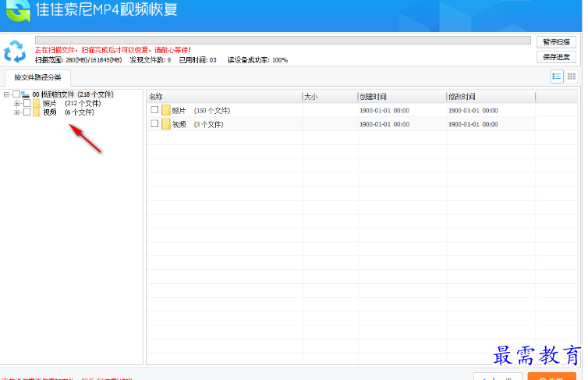Screen dimensions: 588x380
Task: Expand the 照片 tree node
Action: 17,104
